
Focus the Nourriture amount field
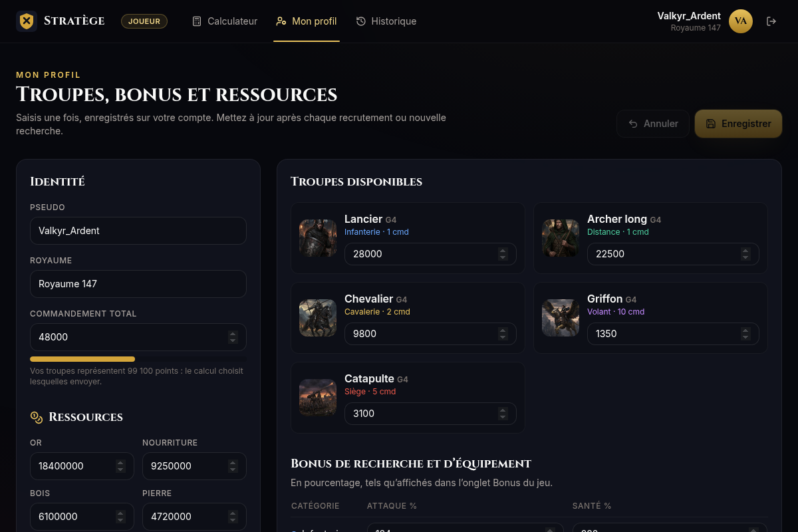pyautogui.click(x=194, y=466)
